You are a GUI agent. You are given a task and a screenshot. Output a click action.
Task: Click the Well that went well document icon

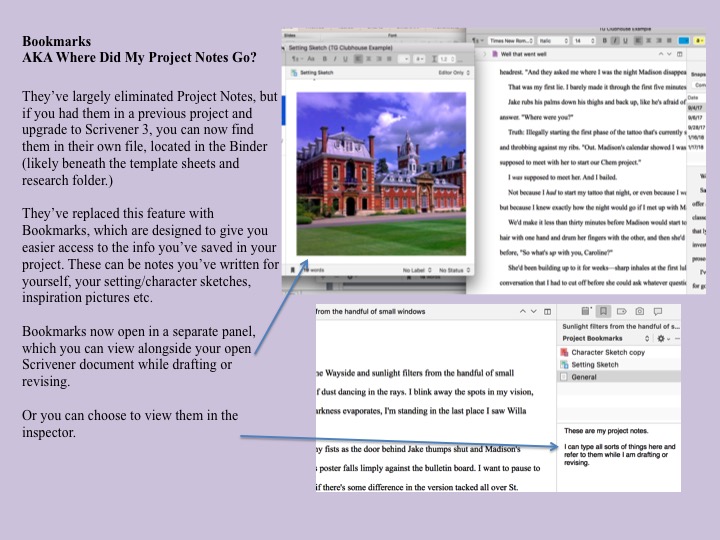[x=495, y=54]
